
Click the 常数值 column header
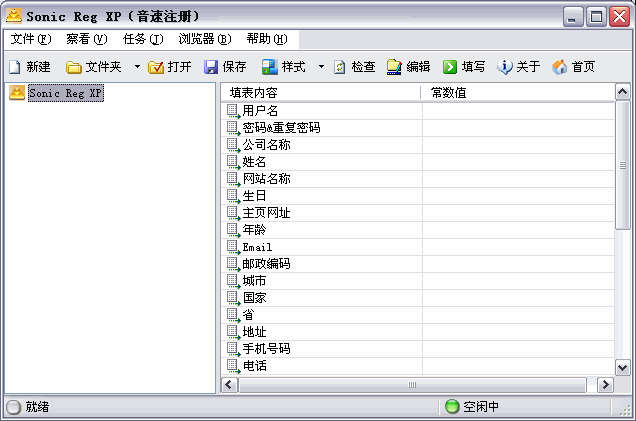[x=517, y=93]
